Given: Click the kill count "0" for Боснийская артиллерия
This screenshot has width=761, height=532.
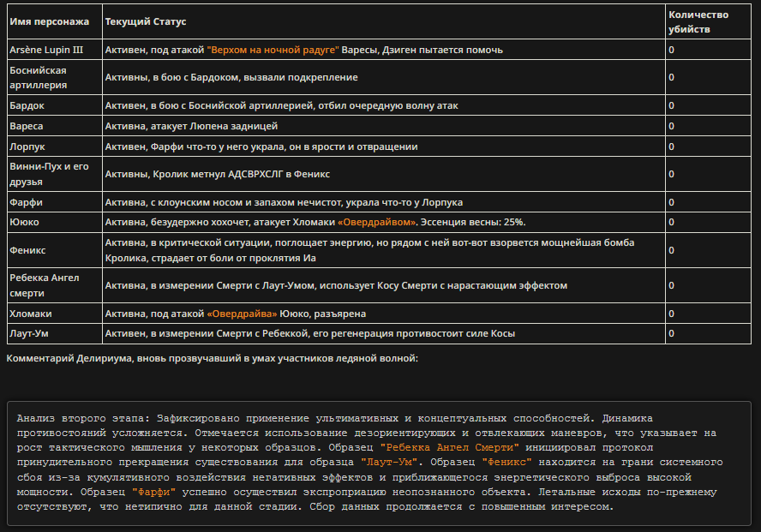Looking at the screenshot, I should click(x=671, y=78).
